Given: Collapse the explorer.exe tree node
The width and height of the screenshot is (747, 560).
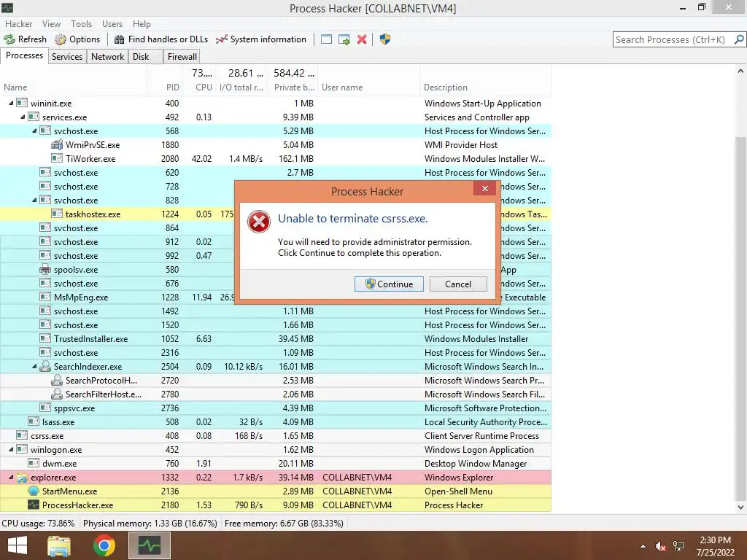Looking at the screenshot, I should click(11, 477).
